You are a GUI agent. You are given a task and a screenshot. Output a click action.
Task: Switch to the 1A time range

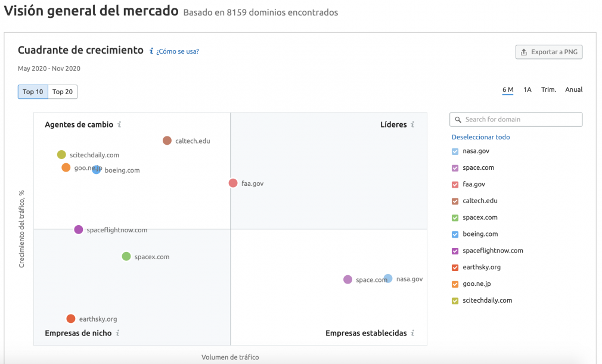(527, 90)
